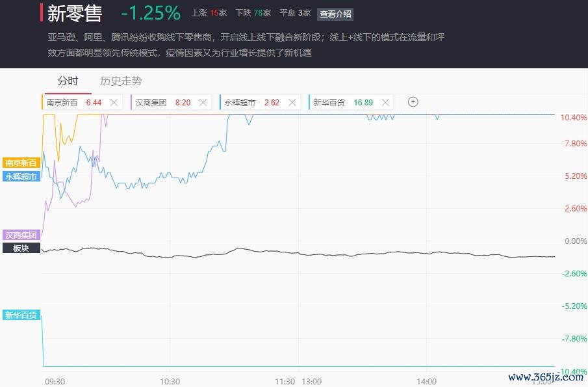Select the 汉商集团 purple line label
The height and width of the screenshot is (387, 588).
click(x=21, y=235)
